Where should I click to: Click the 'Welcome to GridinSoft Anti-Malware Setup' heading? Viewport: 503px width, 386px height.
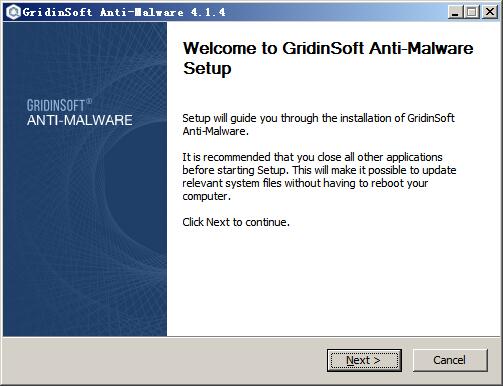328,58
